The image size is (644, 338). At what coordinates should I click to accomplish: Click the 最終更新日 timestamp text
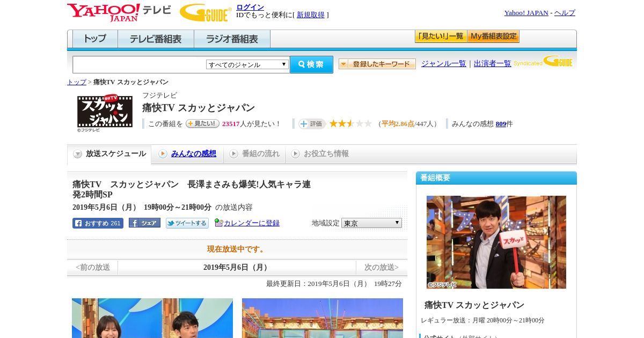(334, 284)
